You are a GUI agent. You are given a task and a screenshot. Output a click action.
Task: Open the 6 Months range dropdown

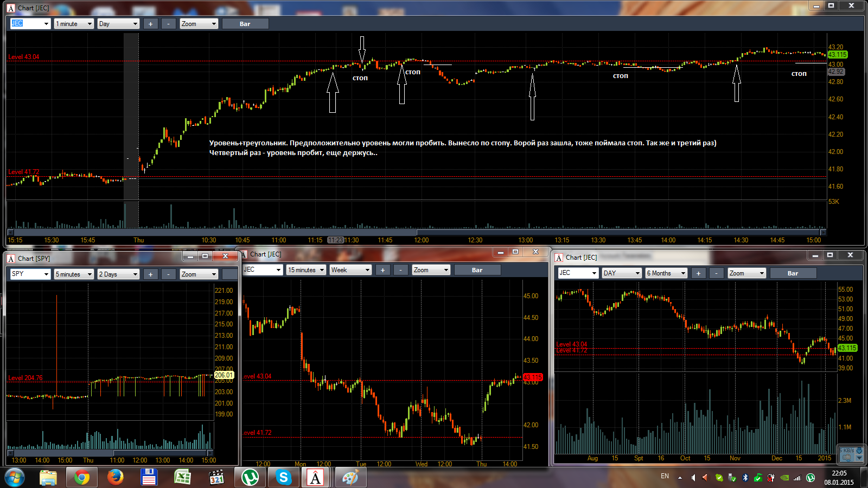pyautogui.click(x=667, y=273)
